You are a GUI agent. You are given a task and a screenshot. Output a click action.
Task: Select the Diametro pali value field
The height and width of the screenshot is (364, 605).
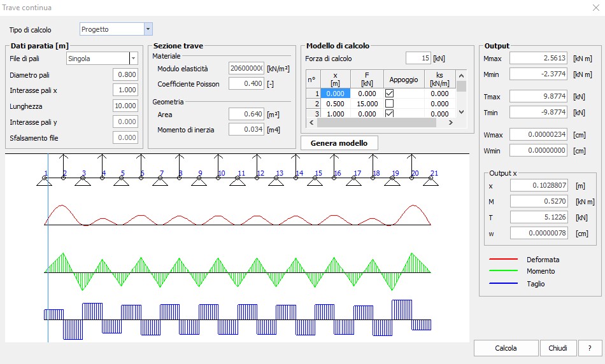point(125,74)
